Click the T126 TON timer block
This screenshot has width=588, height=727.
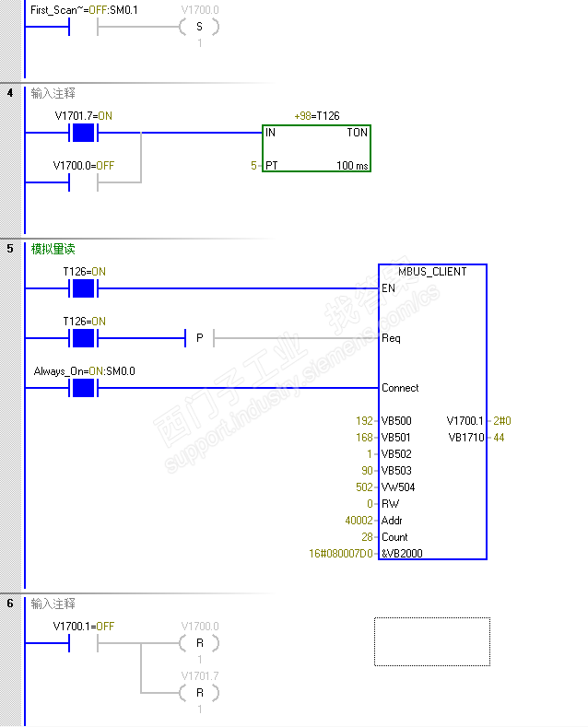point(316,148)
